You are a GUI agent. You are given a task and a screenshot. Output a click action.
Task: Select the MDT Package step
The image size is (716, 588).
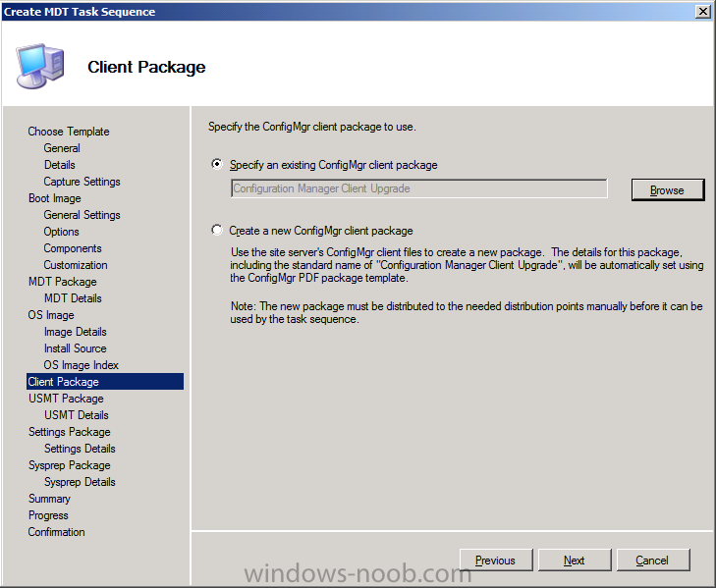(x=63, y=282)
